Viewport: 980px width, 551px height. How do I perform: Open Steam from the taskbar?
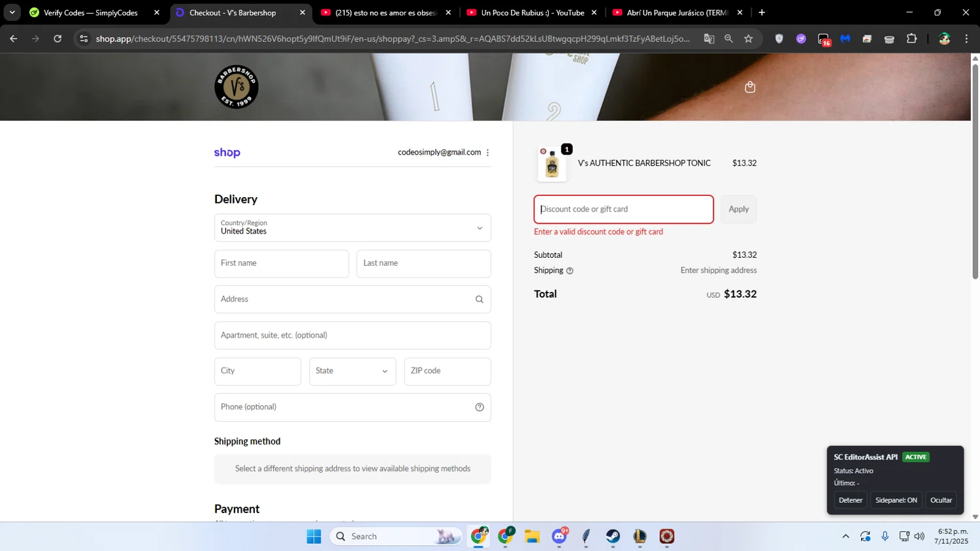(613, 537)
